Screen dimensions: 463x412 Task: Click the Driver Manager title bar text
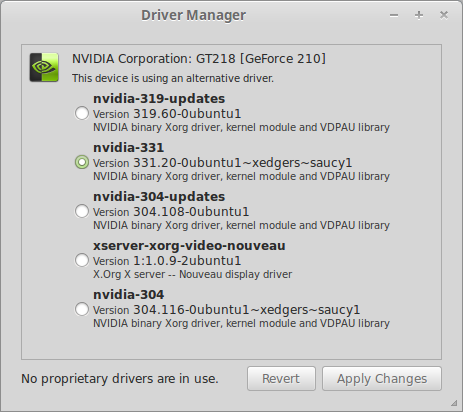(194, 15)
